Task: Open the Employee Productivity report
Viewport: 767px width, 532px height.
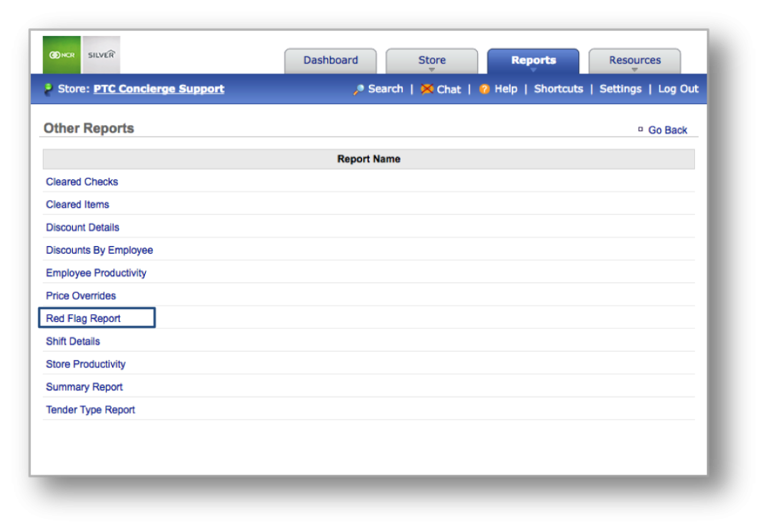Action: tap(96, 273)
